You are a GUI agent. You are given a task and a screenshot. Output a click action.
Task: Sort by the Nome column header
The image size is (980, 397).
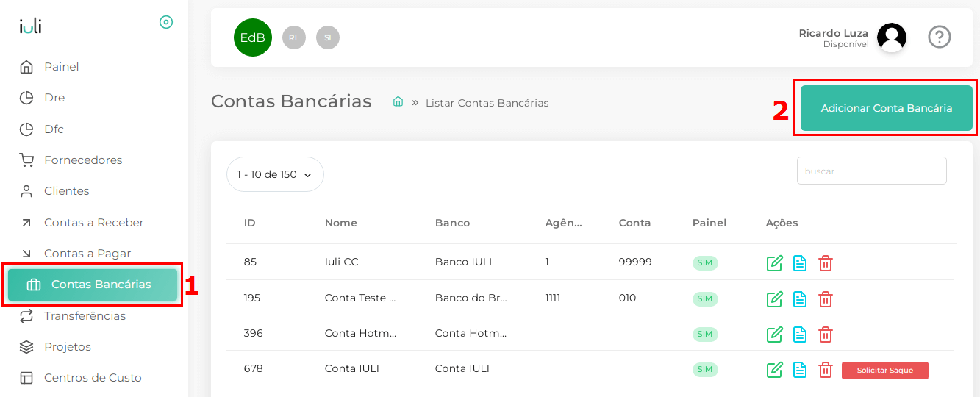click(x=341, y=223)
